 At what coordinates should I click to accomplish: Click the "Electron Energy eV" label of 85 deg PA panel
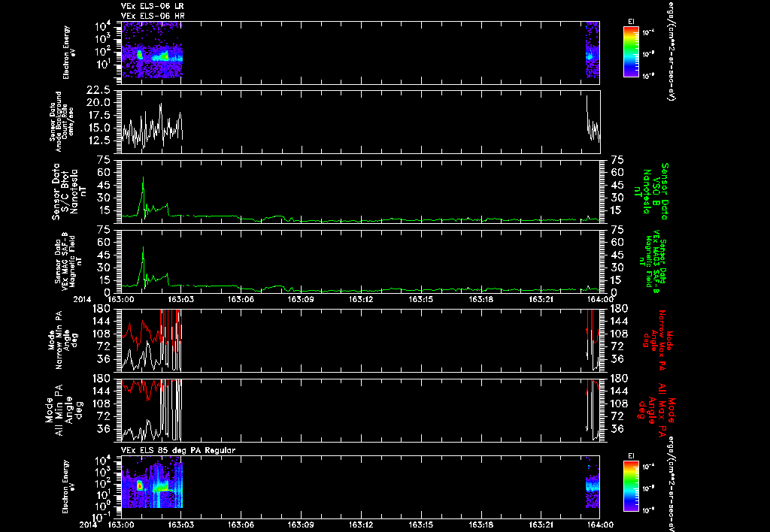click(x=68, y=487)
